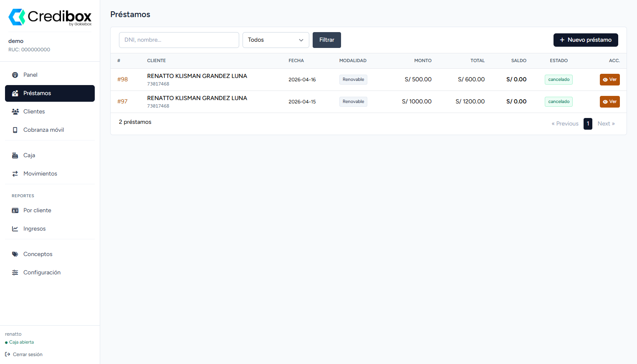This screenshot has width=637, height=364.
Task: Click the cancelado badge of loan #98
Action: pyautogui.click(x=559, y=80)
